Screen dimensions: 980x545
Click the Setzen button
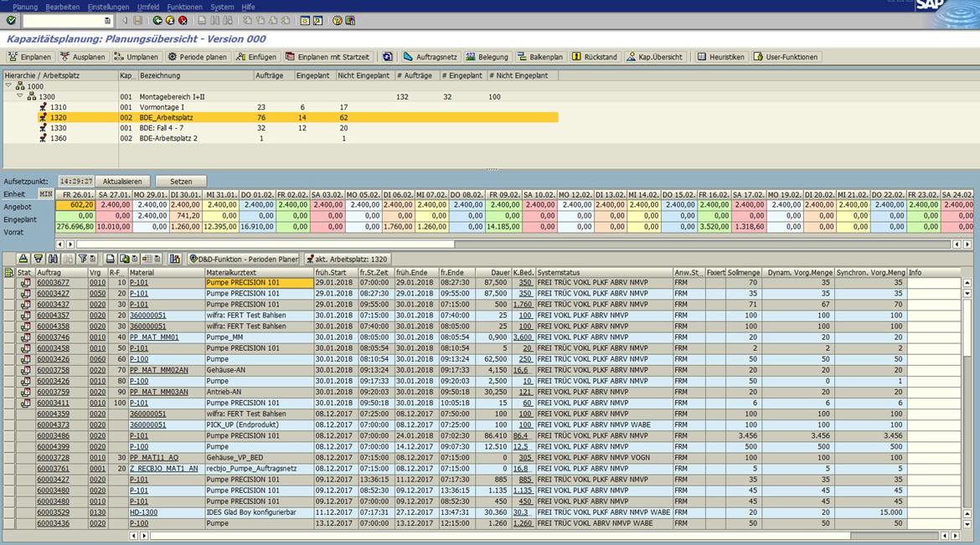click(x=181, y=182)
